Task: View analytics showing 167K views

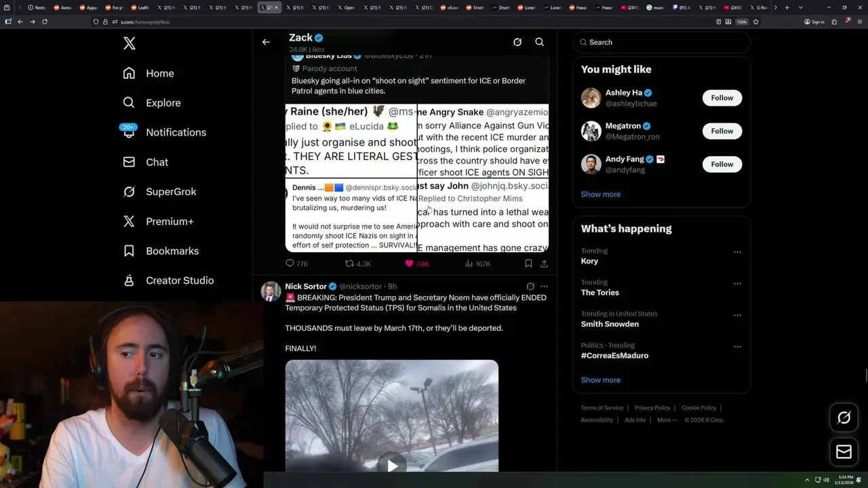Action: 477,264
